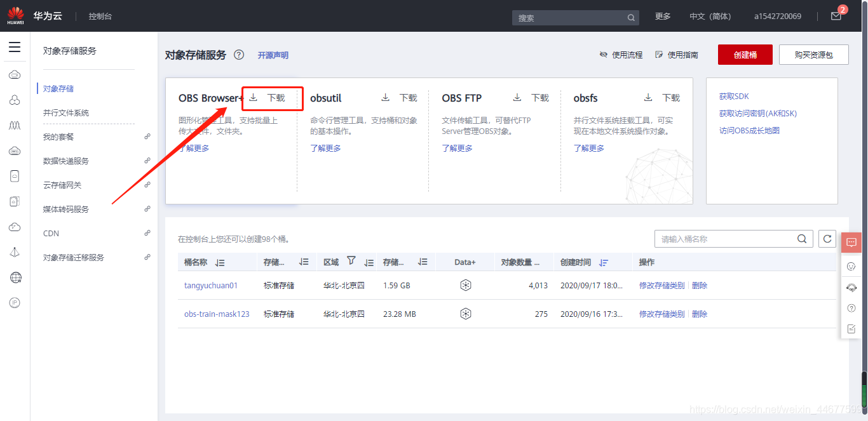Click the edit note icon on right rail

tap(851, 329)
